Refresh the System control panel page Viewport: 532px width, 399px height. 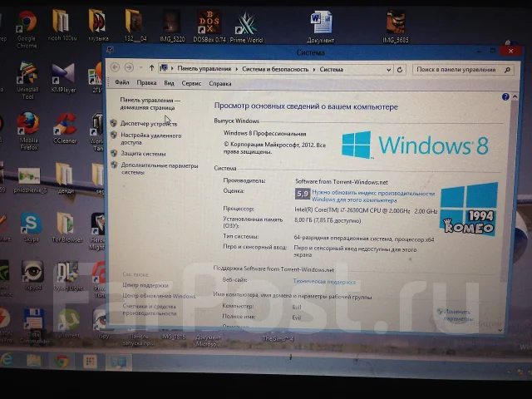point(400,70)
